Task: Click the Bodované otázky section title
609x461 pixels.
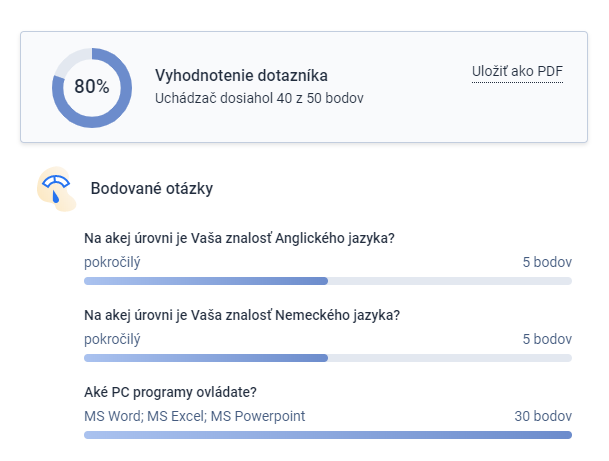Action: tap(151, 189)
